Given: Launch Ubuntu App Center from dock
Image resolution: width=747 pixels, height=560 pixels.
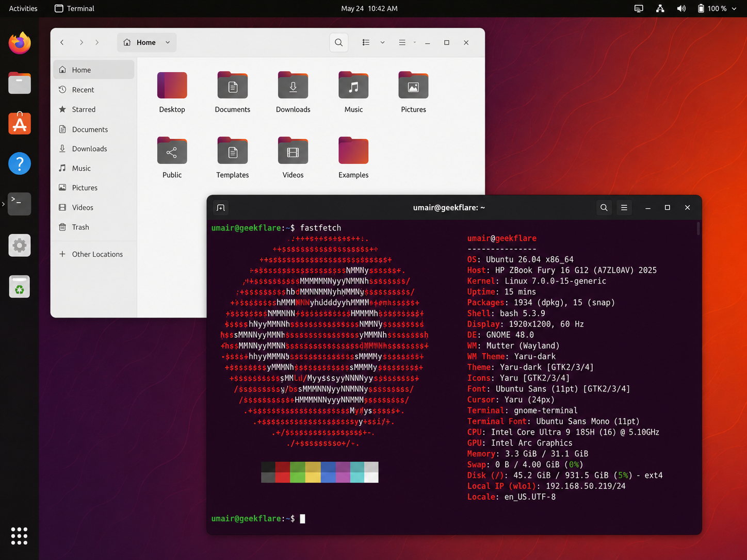Looking at the screenshot, I should pyautogui.click(x=20, y=123).
